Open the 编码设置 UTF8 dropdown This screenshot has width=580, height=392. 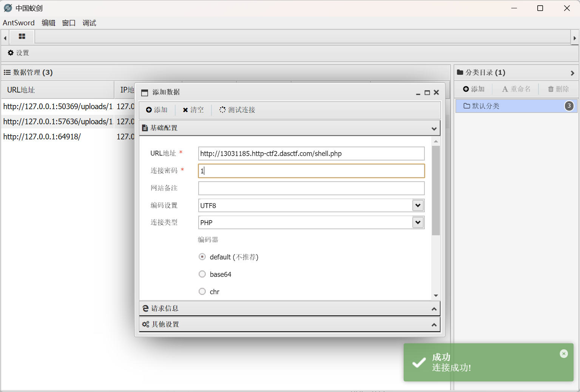pyautogui.click(x=418, y=205)
